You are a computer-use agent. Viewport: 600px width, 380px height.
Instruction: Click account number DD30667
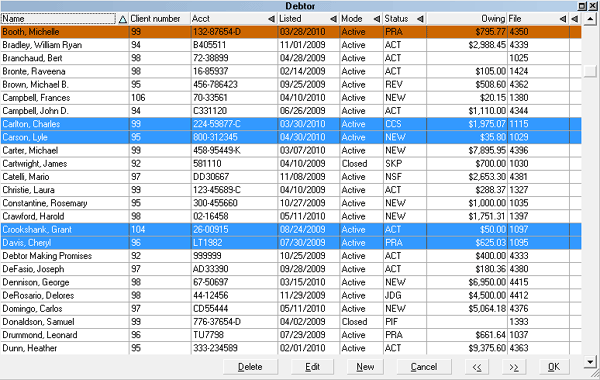(211, 177)
